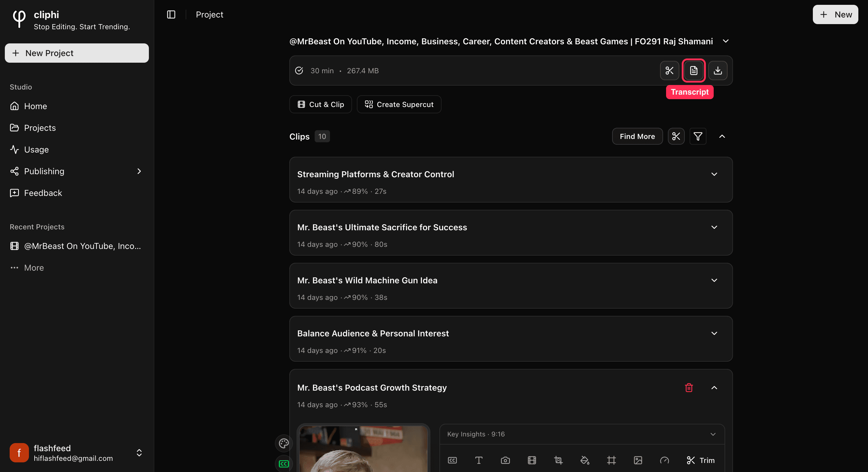Delete Mr. Beast's Podcast Growth Strategy clip

689,388
